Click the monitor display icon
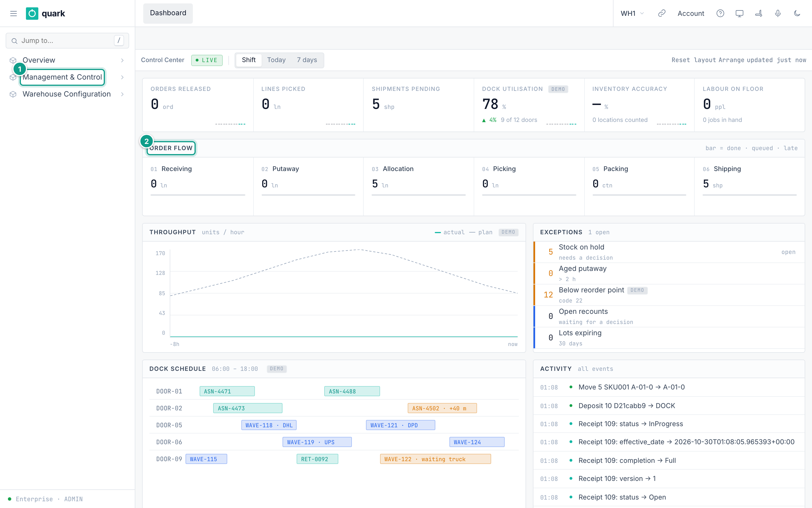Viewport: 812px width, 508px height. (x=740, y=14)
